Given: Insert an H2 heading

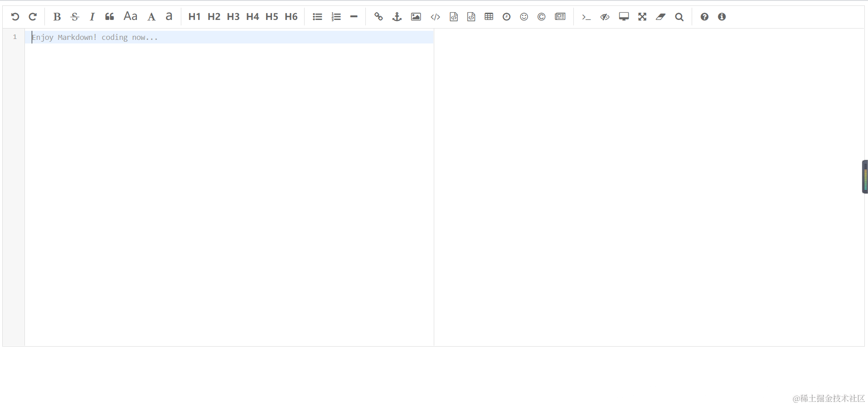Looking at the screenshot, I should pyautogui.click(x=214, y=17).
